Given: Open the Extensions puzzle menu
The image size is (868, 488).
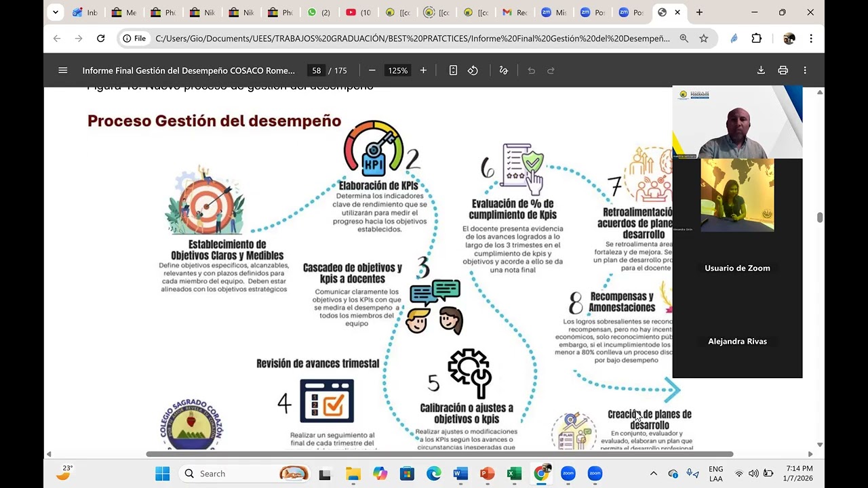Looking at the screenshot, I should tap(757, 39).
